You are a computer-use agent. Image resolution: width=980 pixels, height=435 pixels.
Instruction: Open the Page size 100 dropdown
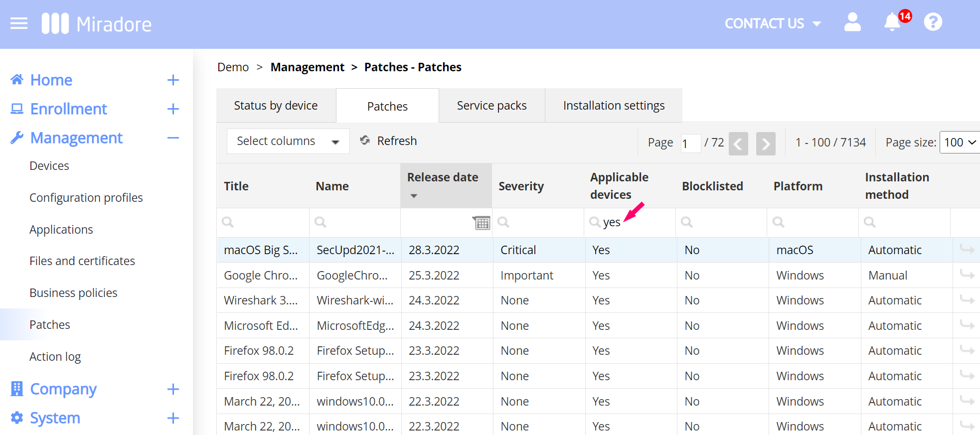[960, 143]
